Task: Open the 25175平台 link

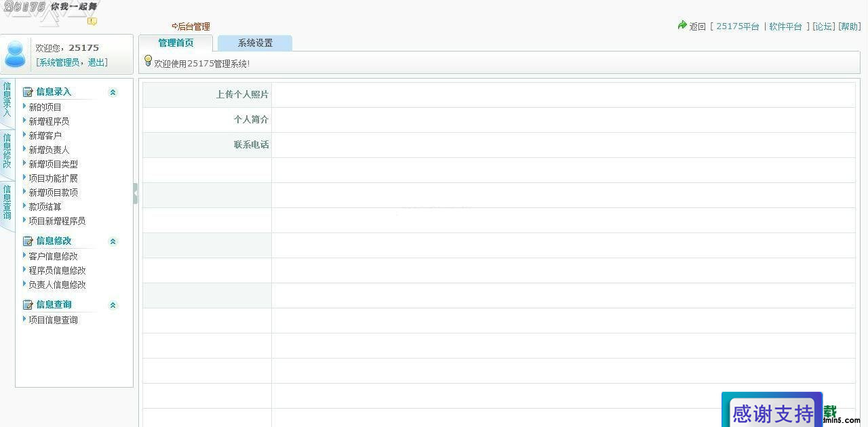Action: 738,26
